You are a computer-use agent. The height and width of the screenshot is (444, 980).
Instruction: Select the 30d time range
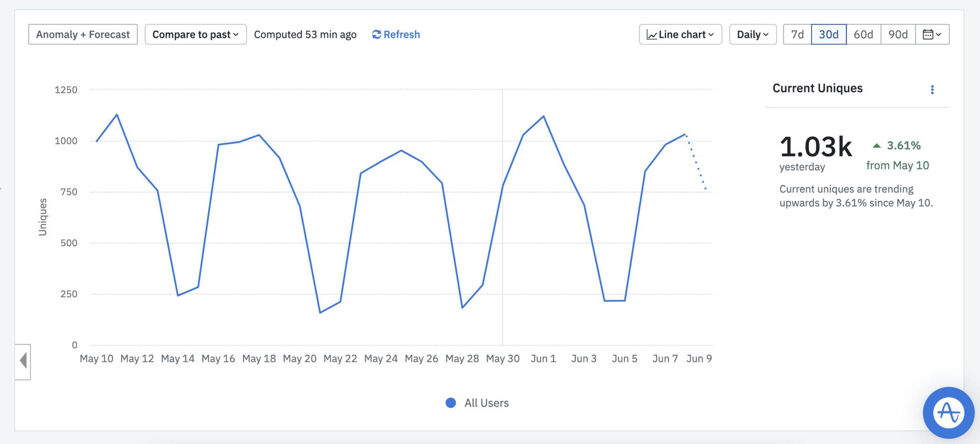828,34
